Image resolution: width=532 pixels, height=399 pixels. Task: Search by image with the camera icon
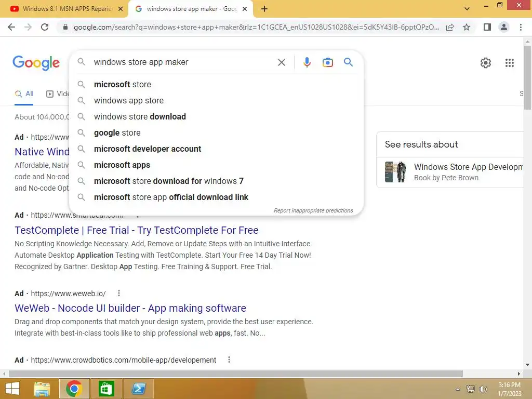pyautogui.click(x=327, y=62)
